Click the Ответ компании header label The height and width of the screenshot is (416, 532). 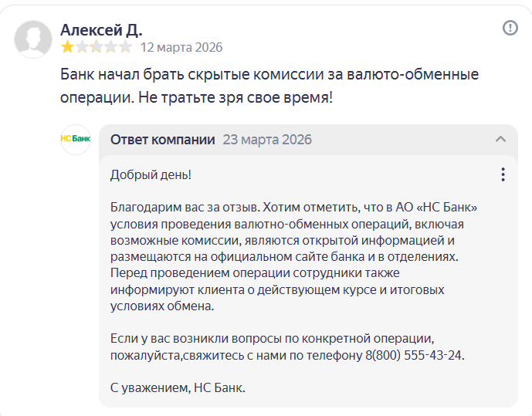(x=162, y=140)
